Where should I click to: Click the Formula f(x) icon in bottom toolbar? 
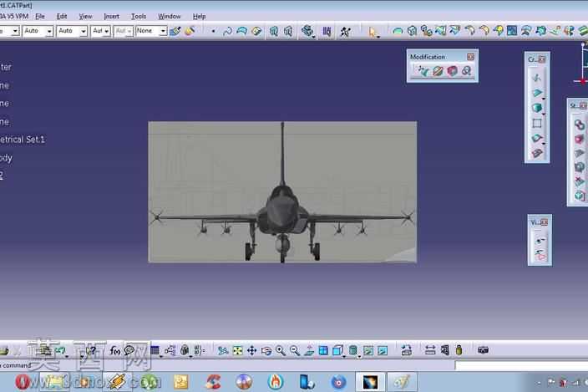115,351
